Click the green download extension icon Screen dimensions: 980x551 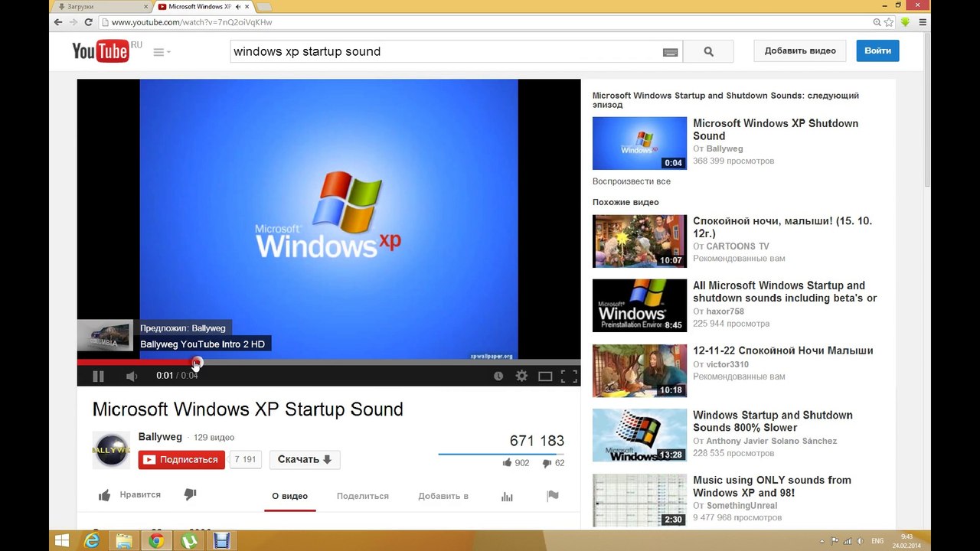coord(906,22)
